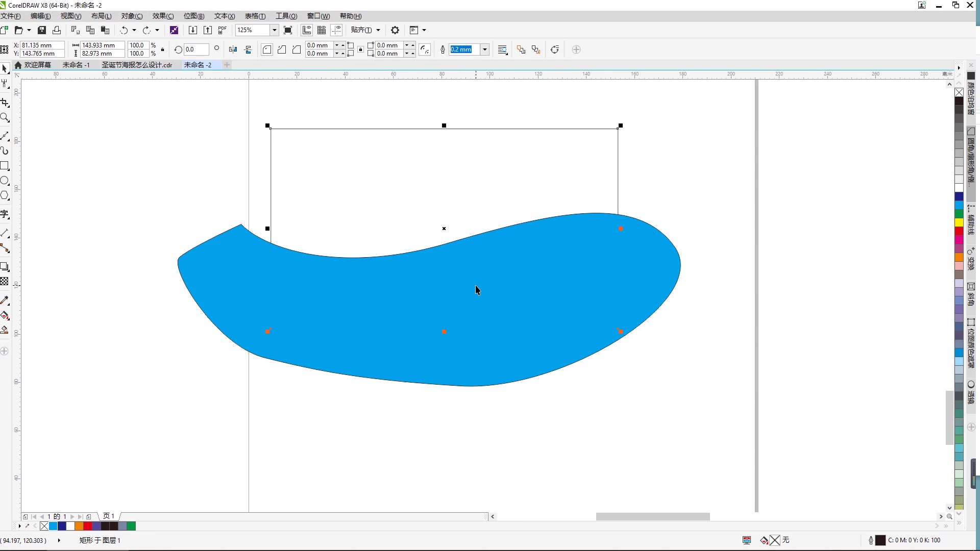Open the 贴齐 snap-to dropdown

click(365, 30)
